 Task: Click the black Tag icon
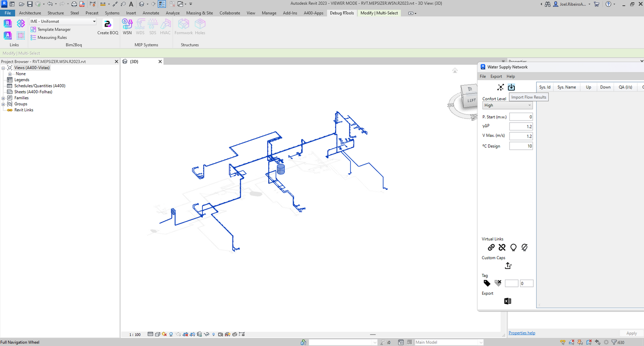click(x=487, y=283)
